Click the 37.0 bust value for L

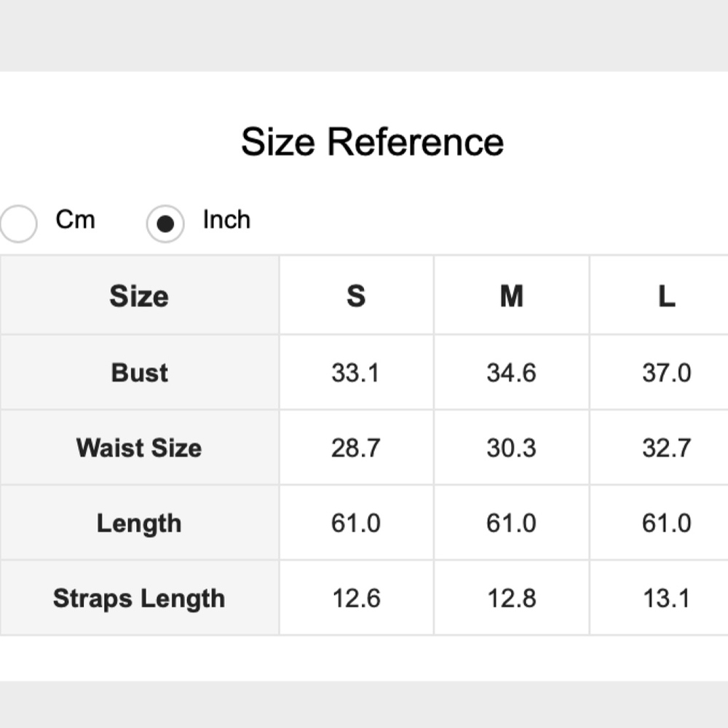[666, 373]
